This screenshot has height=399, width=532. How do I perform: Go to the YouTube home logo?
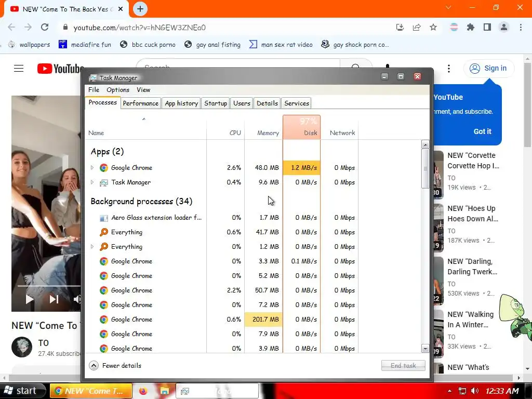[60, 69]
